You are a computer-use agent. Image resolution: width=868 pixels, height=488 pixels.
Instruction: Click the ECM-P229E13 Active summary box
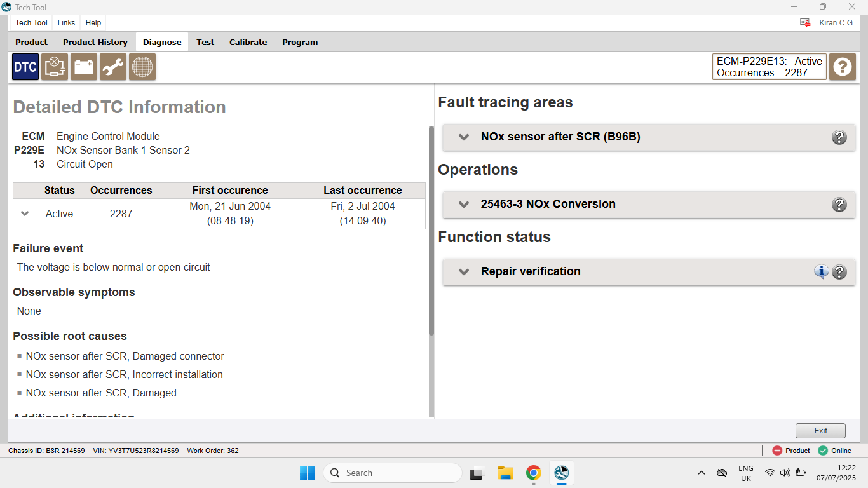coord(770,67)
